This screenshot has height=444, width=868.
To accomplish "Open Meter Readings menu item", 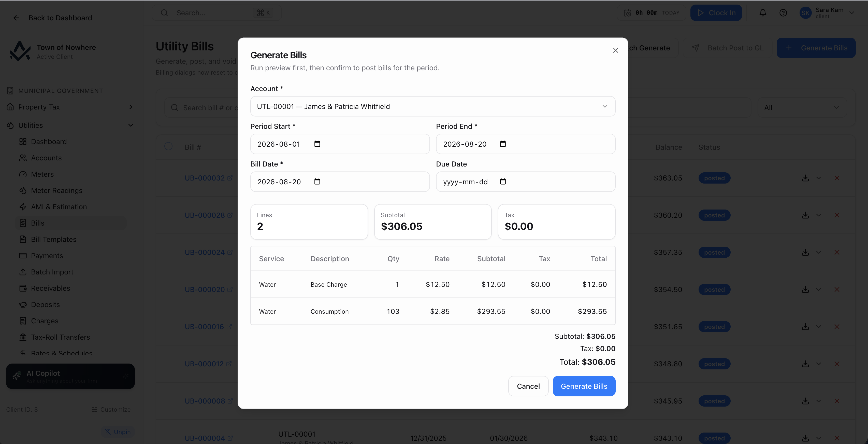I will click(x=57, y=190).
